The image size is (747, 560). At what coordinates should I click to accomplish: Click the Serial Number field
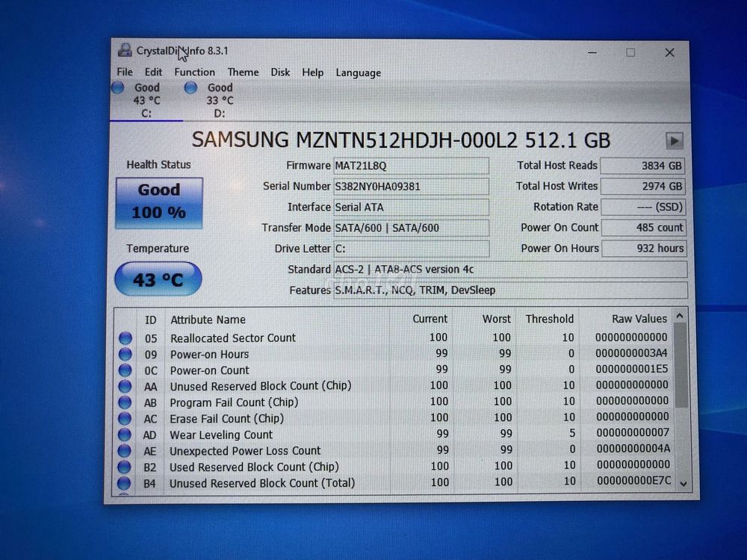point(411,186)
